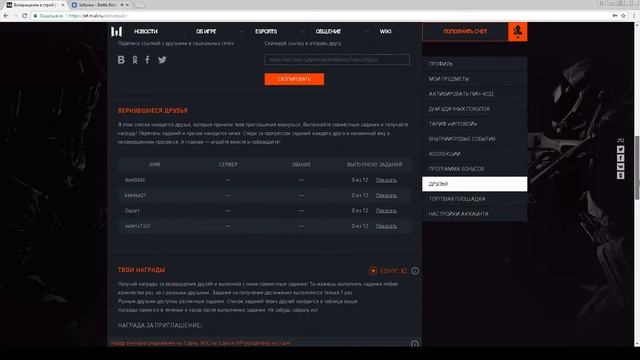Image resolution: width=640 pixels, height=360 pixels.
Task: Switch to the first browser tab
Action: click(36, 5)
